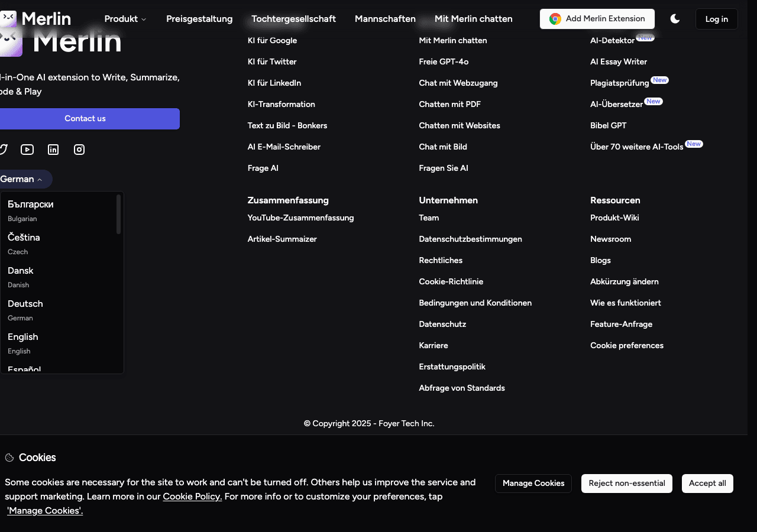The width and height of the screenshot is (757, 532).
Task: Select Mannschaften in the navigation bar
Action: pos(385,18)
